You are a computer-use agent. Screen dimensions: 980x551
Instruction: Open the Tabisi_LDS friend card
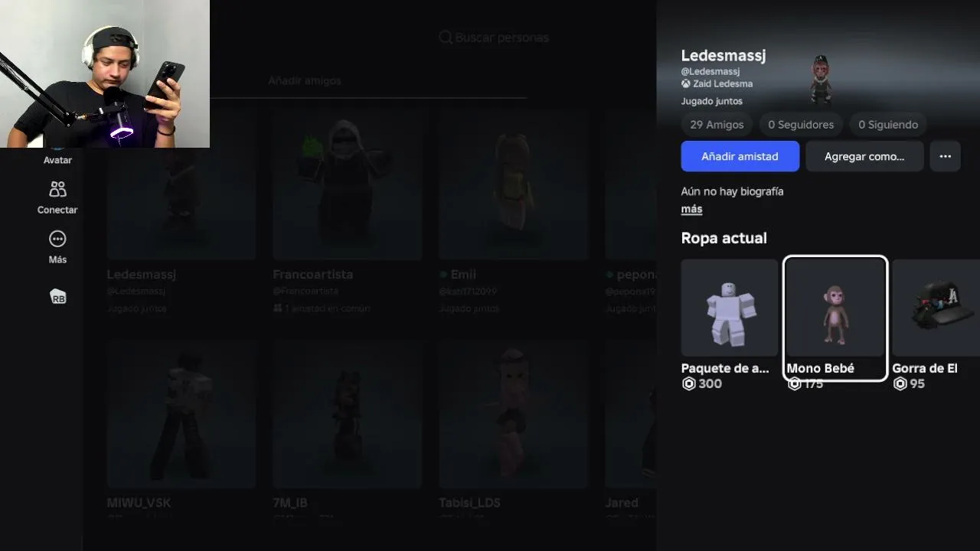513,430
